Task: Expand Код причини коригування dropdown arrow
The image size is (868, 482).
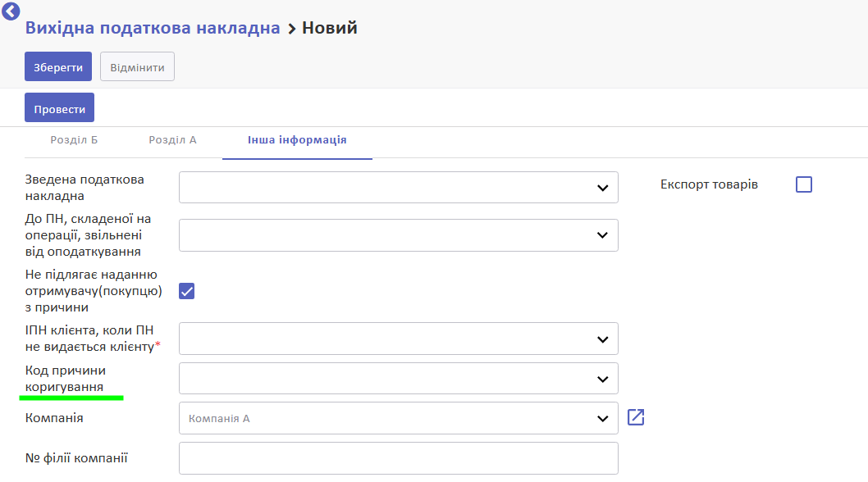Action: tap(603, 379)
